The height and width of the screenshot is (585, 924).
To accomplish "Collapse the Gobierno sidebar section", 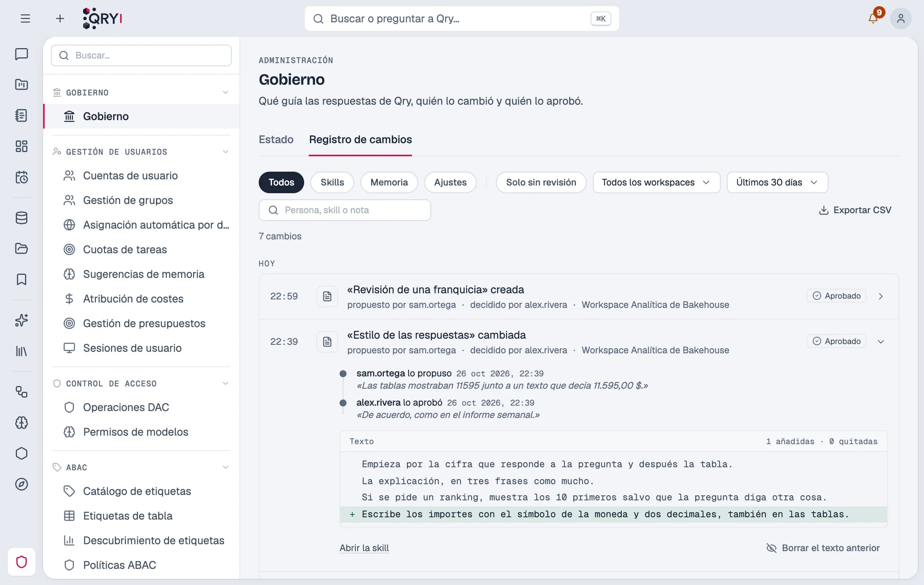I will pyautogui.click(x=226, y=92).
